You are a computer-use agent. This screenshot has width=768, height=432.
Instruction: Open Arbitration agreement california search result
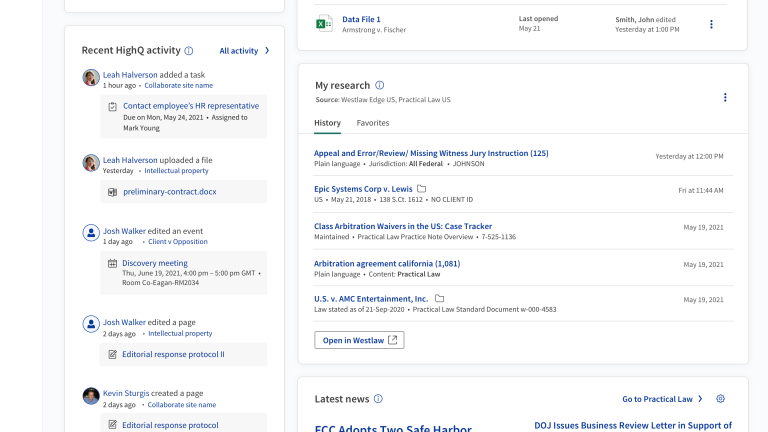coord(387,263)
